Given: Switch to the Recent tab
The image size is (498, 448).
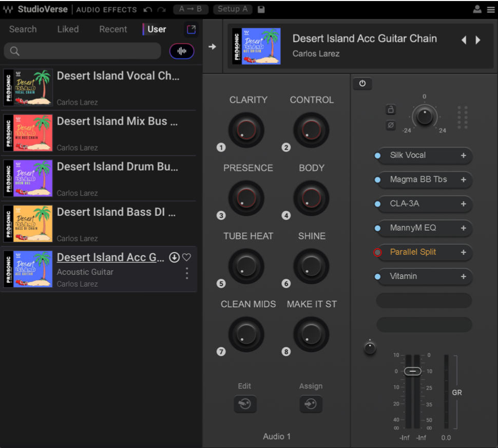Looking at the screenshot, I should coord(113,29).
